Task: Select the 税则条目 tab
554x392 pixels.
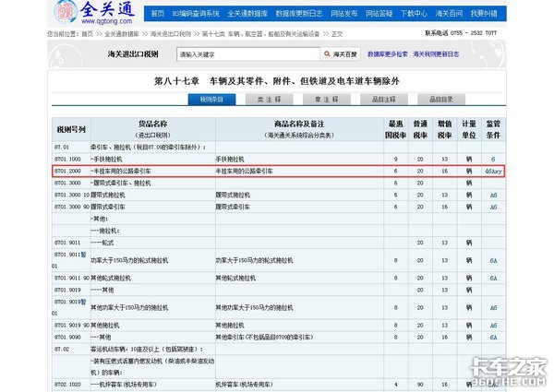Action: [211, 100]
